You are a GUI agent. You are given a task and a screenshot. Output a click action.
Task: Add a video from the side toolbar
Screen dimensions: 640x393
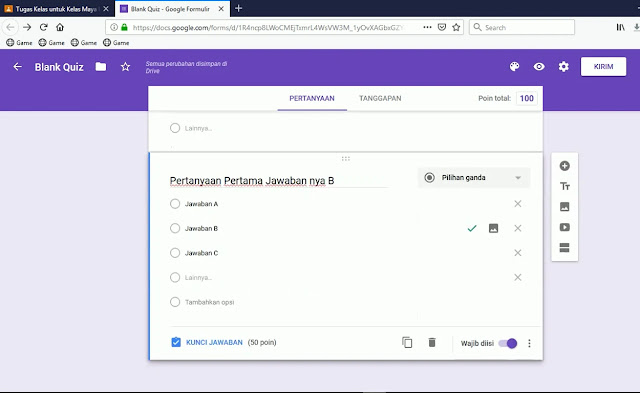564,227
